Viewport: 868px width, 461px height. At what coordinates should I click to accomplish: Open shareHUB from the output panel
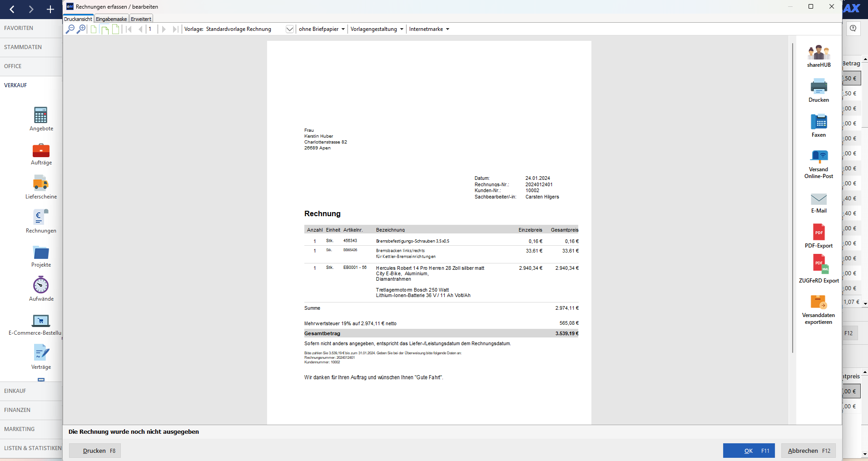point(818,56)
